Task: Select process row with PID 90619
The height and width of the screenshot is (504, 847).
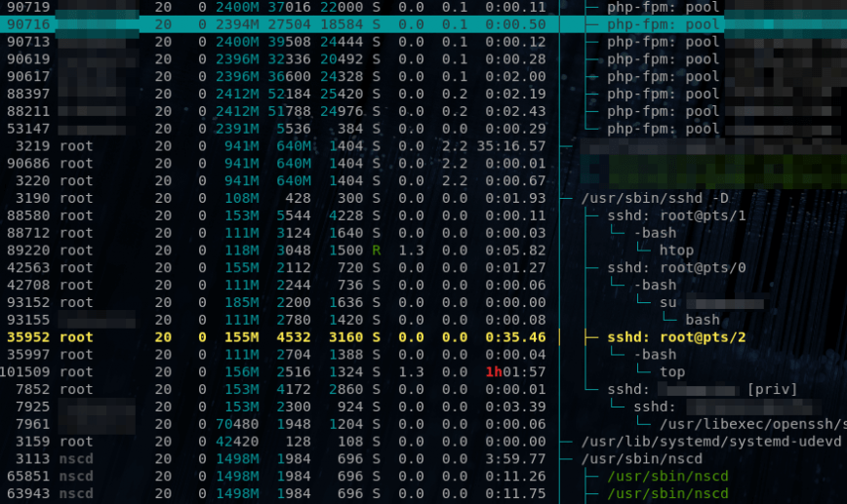Action: [x=423, y=58]
